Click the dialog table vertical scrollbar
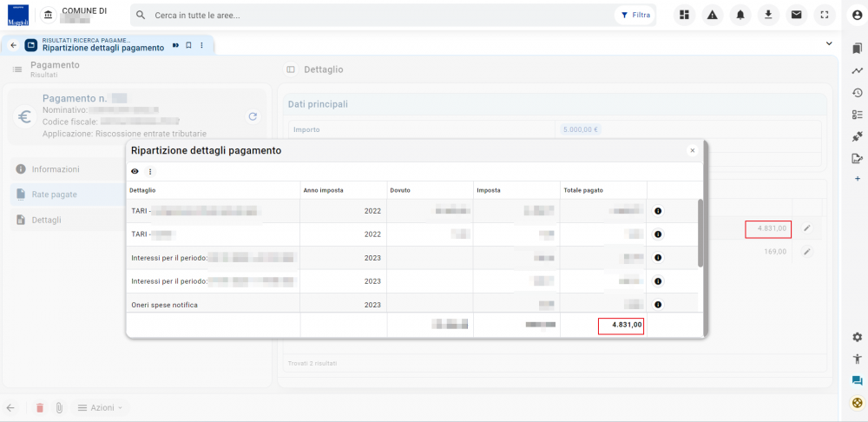Screen dimensions: 868x422 click(x=700, y=233)
